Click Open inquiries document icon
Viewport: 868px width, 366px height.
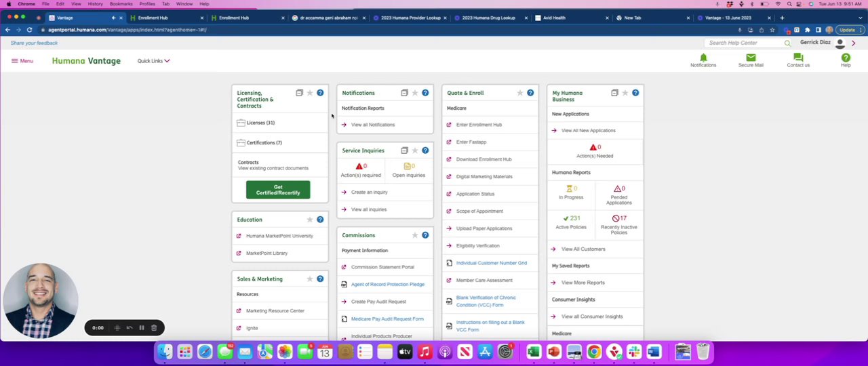pyautogui.click(x=408, y=166)
